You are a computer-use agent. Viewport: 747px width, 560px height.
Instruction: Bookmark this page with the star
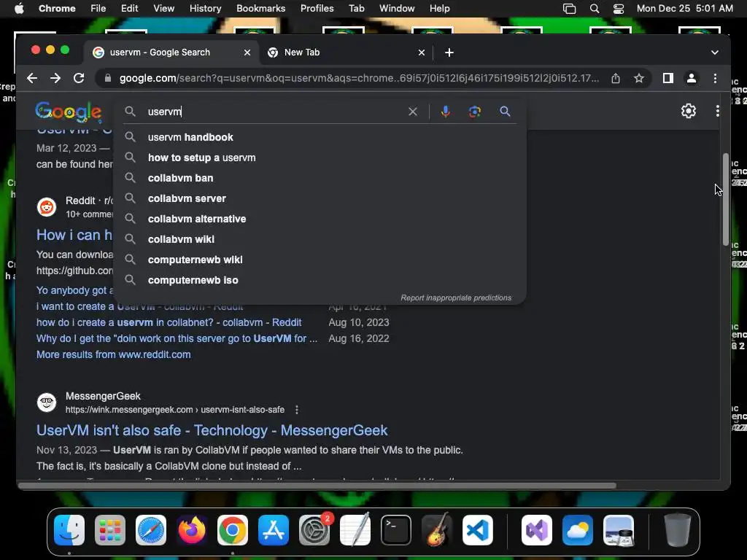[639, 78]
